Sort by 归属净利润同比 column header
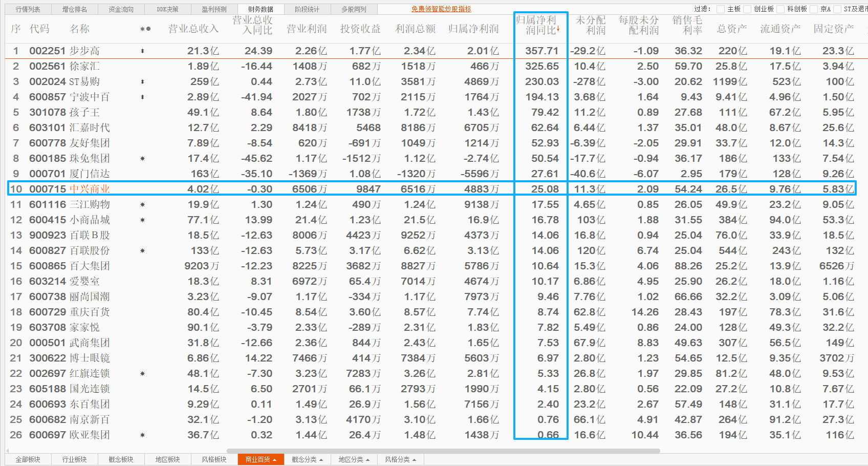The image size is (868, 466). (x=537, y=25)
